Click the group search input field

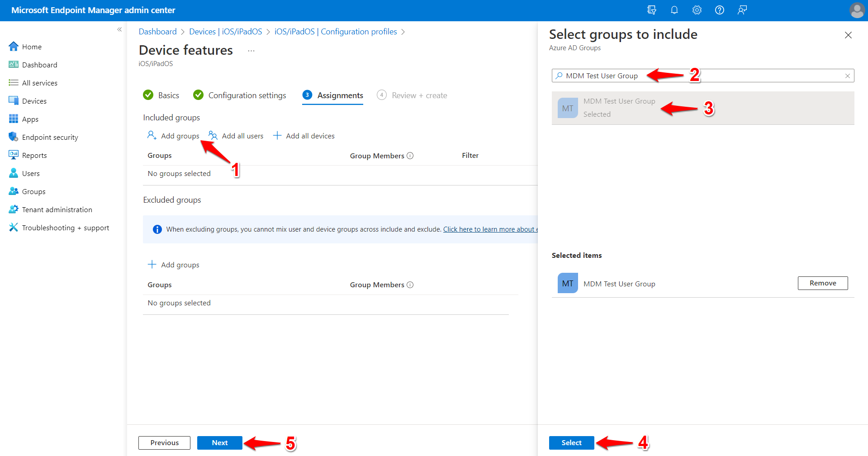tap(702, 76)
